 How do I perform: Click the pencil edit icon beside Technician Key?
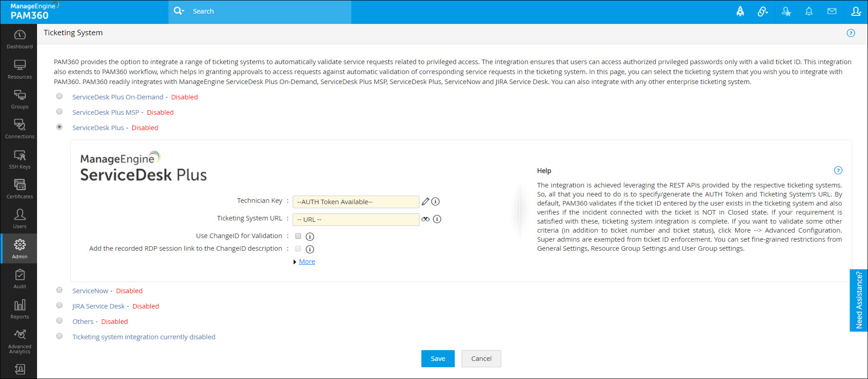(x=425, y=201)
